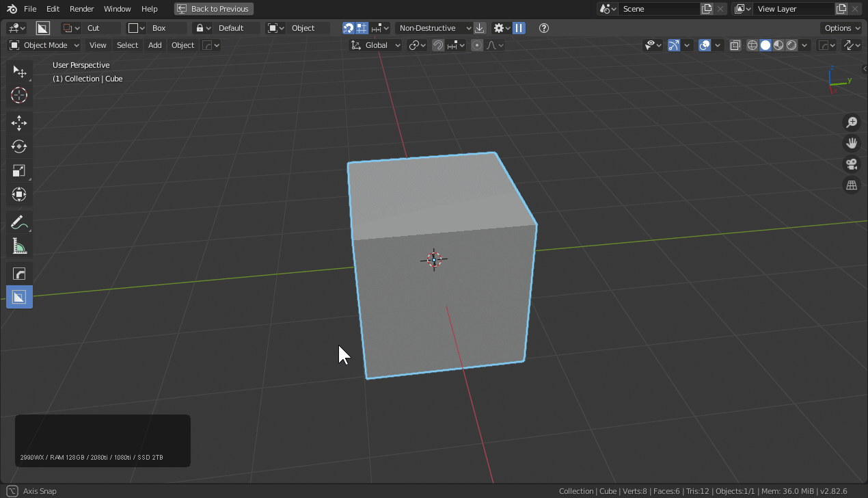Expand the Global orientation dropdown

[376, 45]
